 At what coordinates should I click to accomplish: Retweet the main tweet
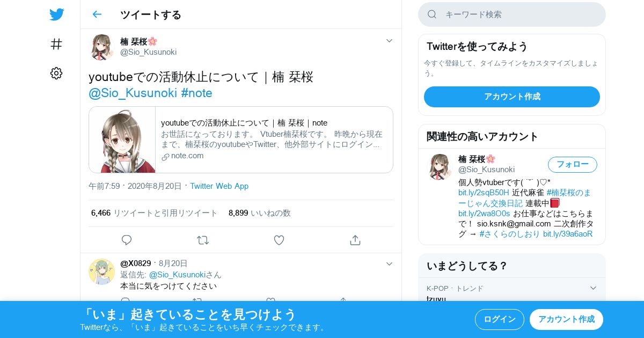pyautogui.click(x=203, y=240)
